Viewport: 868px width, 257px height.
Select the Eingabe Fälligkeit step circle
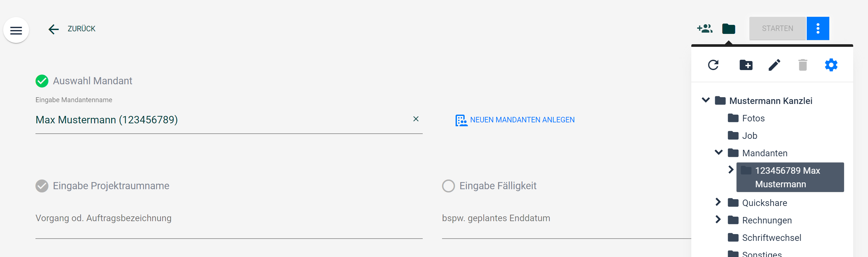pos(448,186)
